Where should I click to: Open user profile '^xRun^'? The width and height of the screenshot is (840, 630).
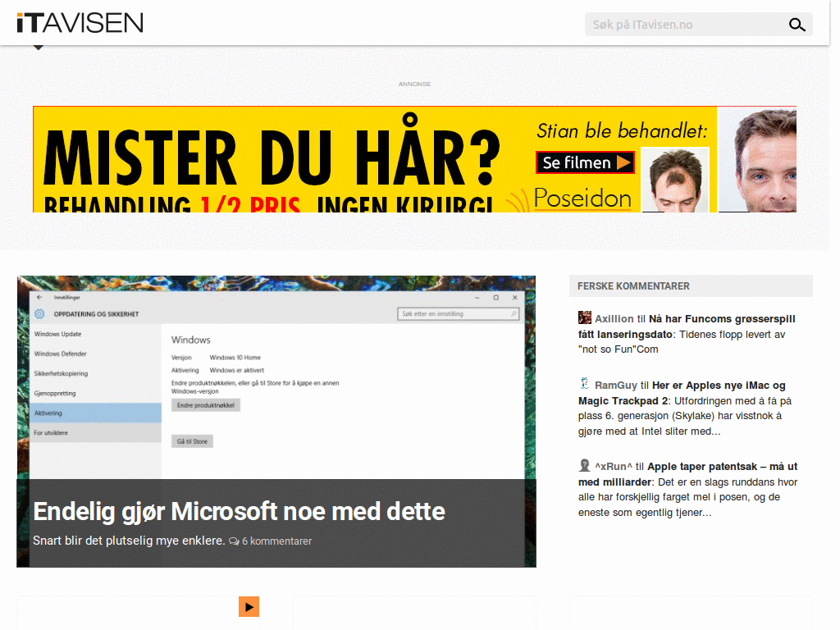click(614, 467)
